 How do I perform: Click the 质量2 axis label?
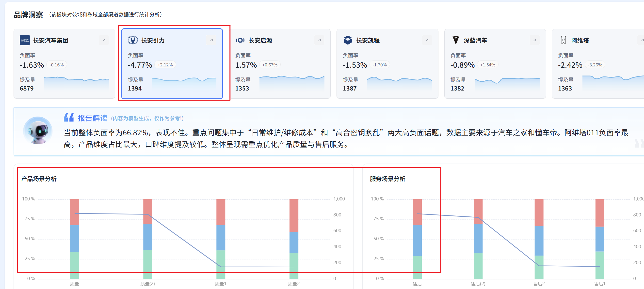pyautogui.click(x=294, y=284)
